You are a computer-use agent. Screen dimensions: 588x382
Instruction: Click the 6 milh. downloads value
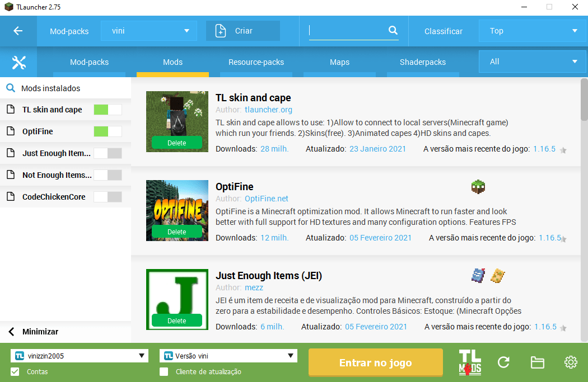272,327
